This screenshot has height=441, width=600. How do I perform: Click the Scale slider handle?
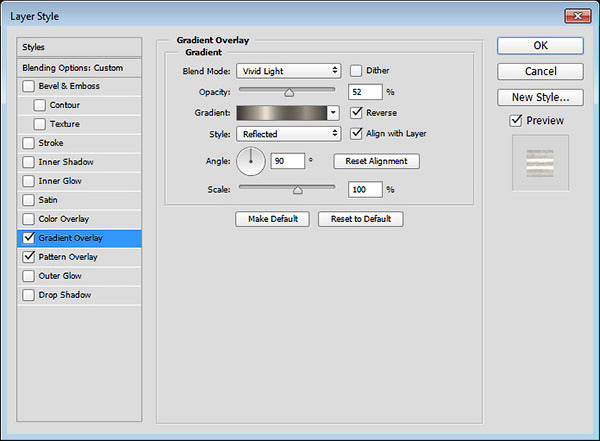(298, 190)
